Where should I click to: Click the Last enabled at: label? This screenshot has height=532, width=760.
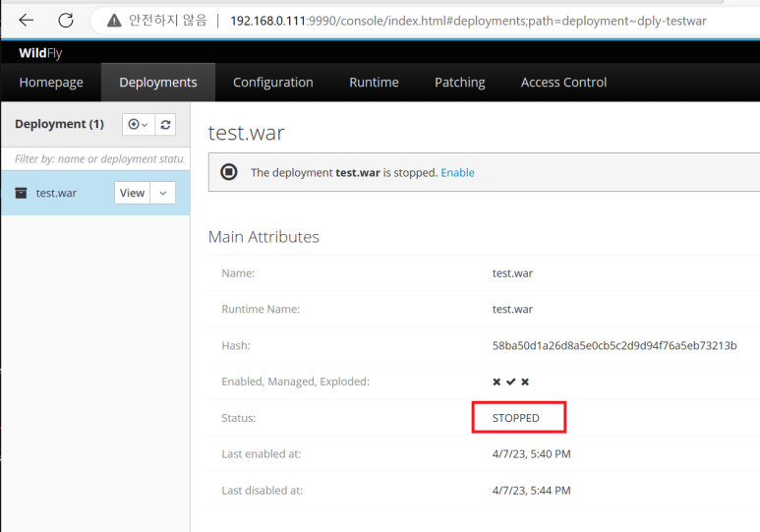tap(262, 454)
